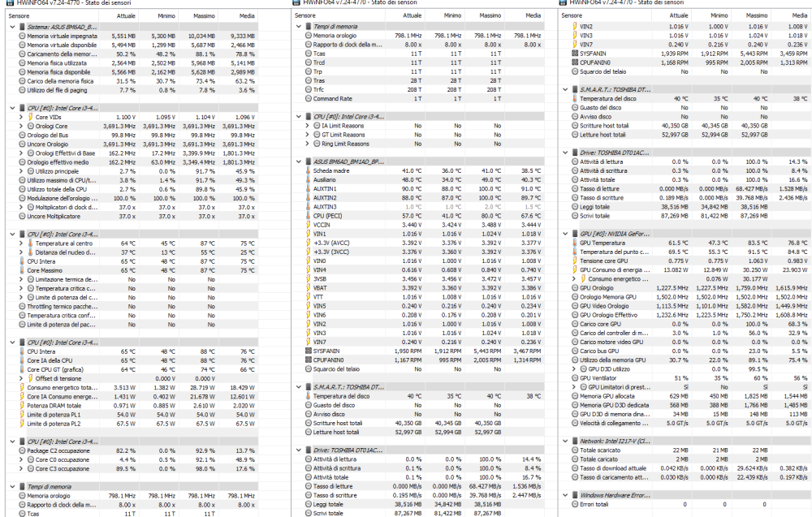
Task: Click the Limite di potenza PL1 bolt icon
Action: click(22, 415)
